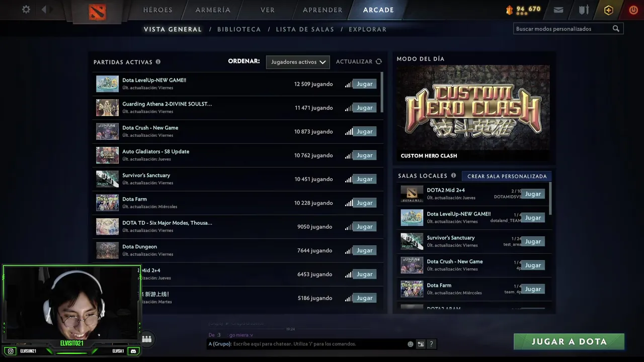
Task: Click the signal bars for Dota Crush
Action: (348, 132)
